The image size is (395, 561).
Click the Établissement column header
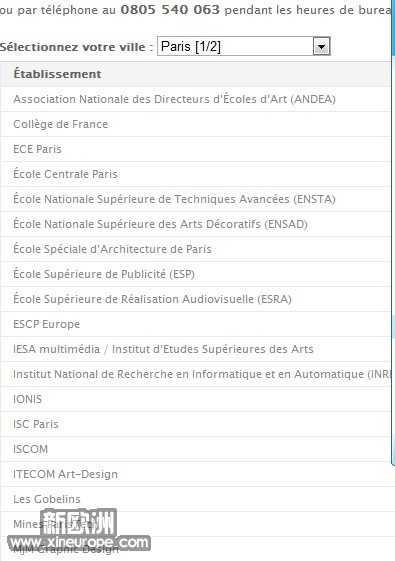click(195, 74)
